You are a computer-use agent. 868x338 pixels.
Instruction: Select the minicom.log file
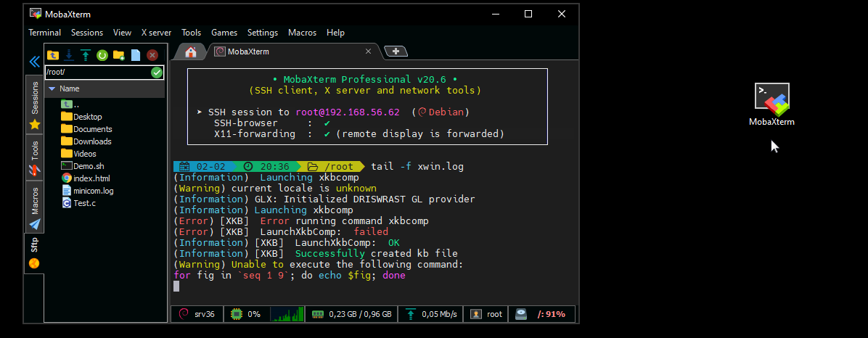(x=87, y=191)
